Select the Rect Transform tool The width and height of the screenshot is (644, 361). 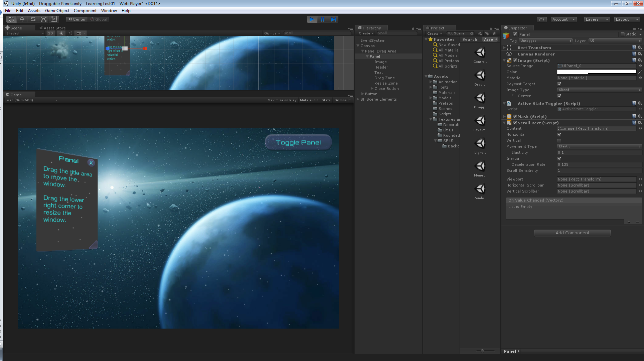pyautogui.click(x=54, y=19)
